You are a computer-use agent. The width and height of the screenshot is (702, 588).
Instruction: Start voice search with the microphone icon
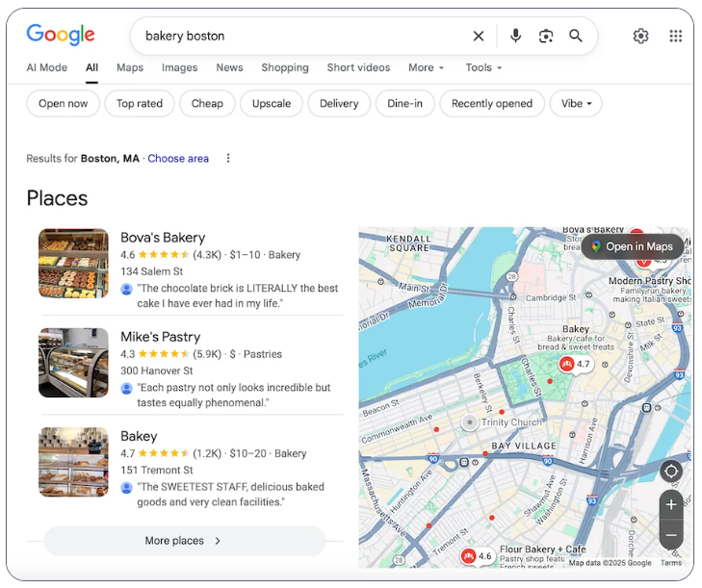516,36
